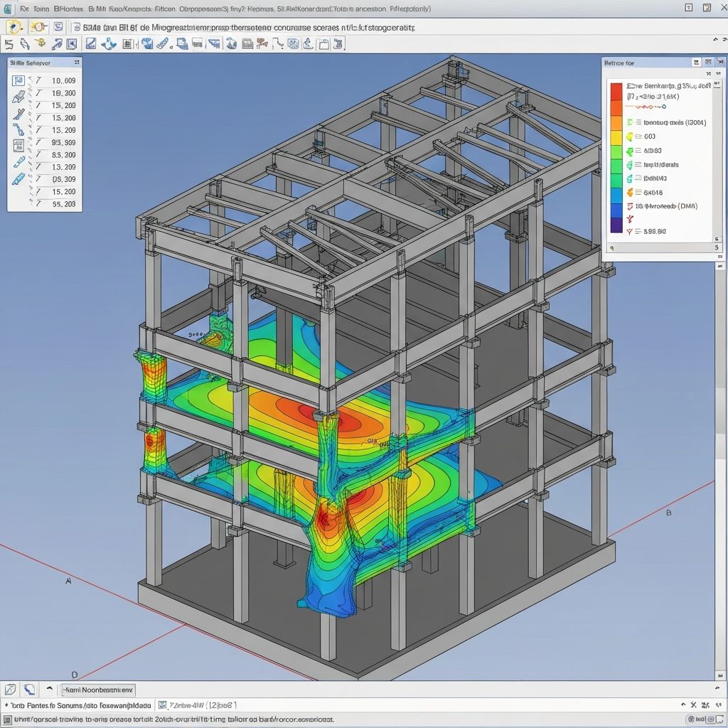This screenshot has width=728, height=728.
Task: Click the pin button on the legend panel
Action: point(696,63)
